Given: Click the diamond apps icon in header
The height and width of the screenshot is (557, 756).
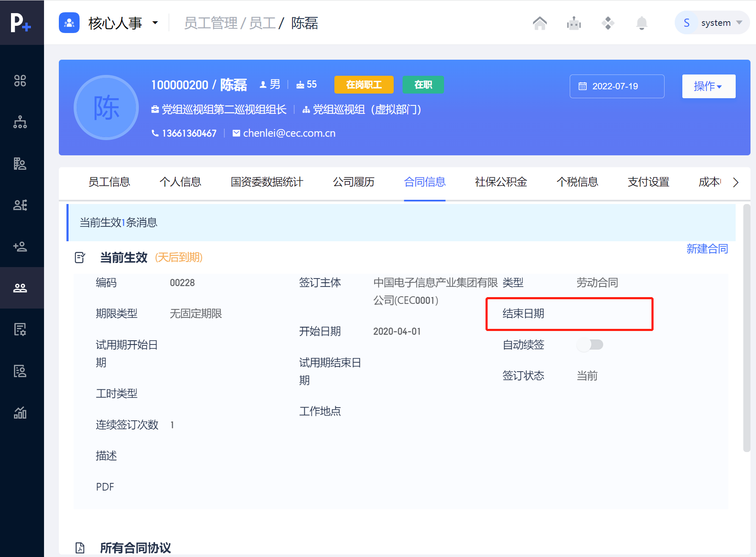Looking at the screenshot, I should [x=608, y=23].
